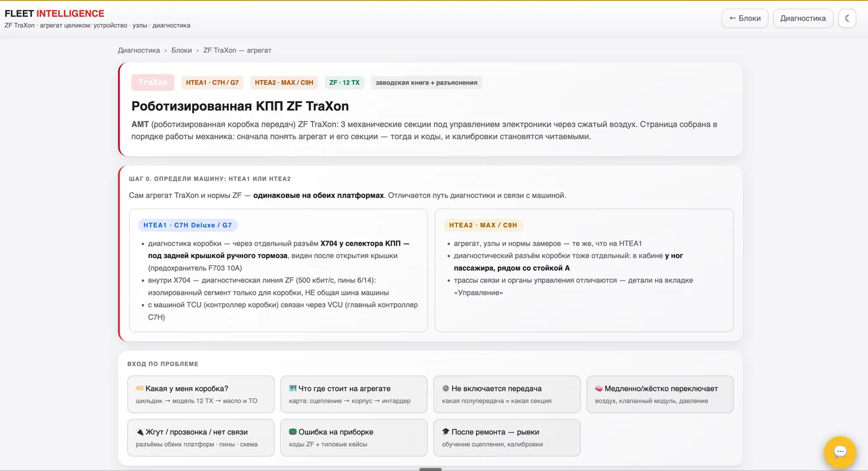Click the 'HTEA1 · C7H / G7' tag
The image size is (868, 471).
pyautogui.click(x=213, y=83)
